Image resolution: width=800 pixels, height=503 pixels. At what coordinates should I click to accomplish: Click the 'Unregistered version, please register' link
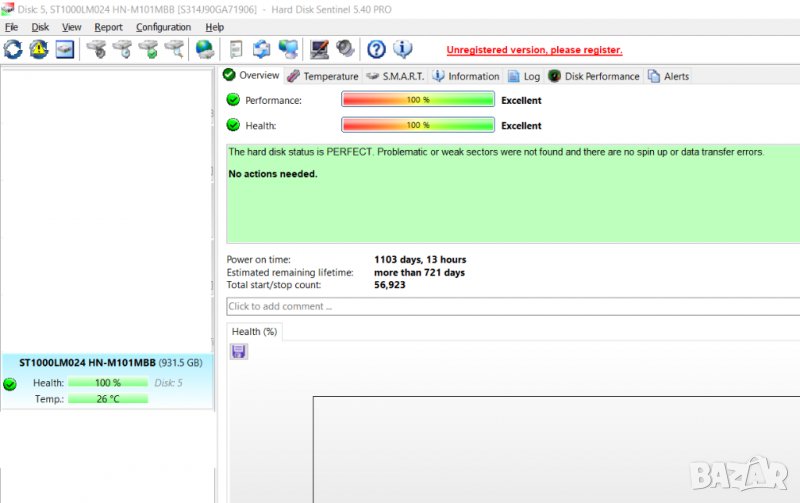click(x=534, y=50)
